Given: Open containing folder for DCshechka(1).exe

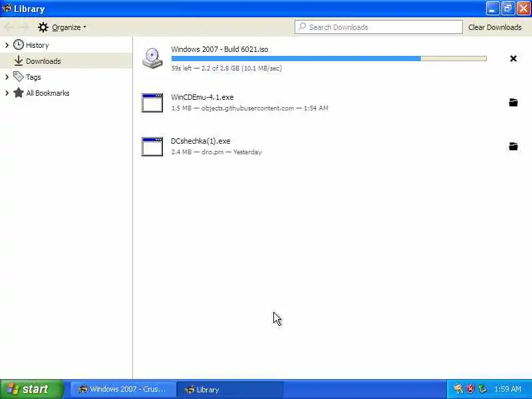Looking at the screenshot, I should click(x=513, y=146).
